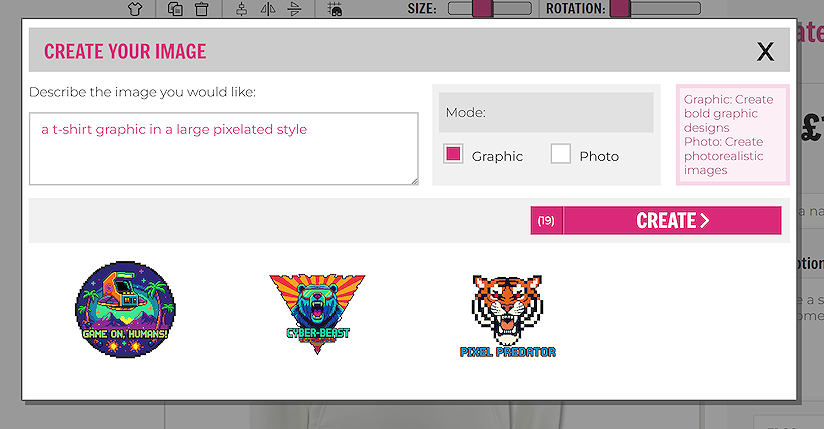The height and width of the screenshot is (429, 824).
Task: Select the Game On Humans arcade thumbnail
Action: coord(125,310)
